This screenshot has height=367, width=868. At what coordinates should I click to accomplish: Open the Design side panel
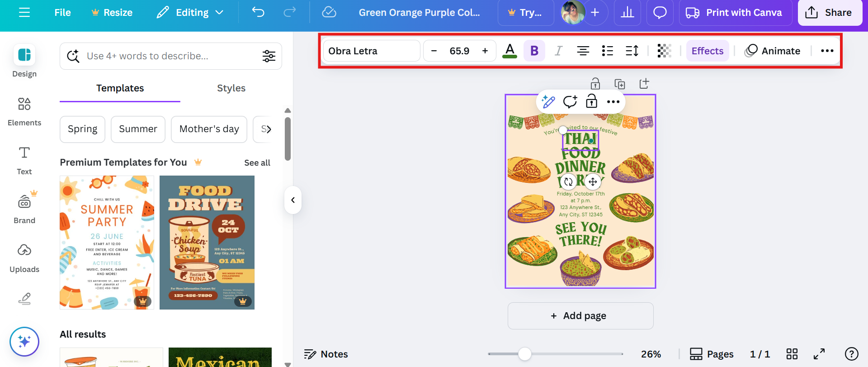pos(24,61)
